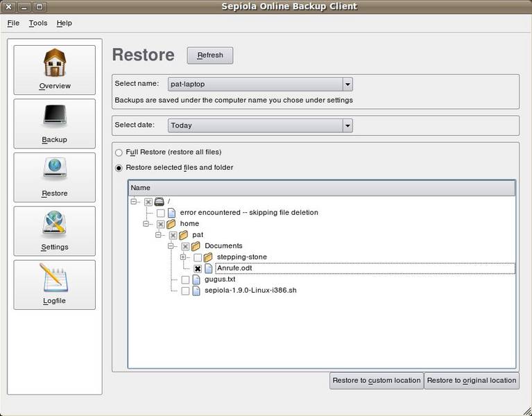Select the Restore globe drive icon

click(55, 169)
